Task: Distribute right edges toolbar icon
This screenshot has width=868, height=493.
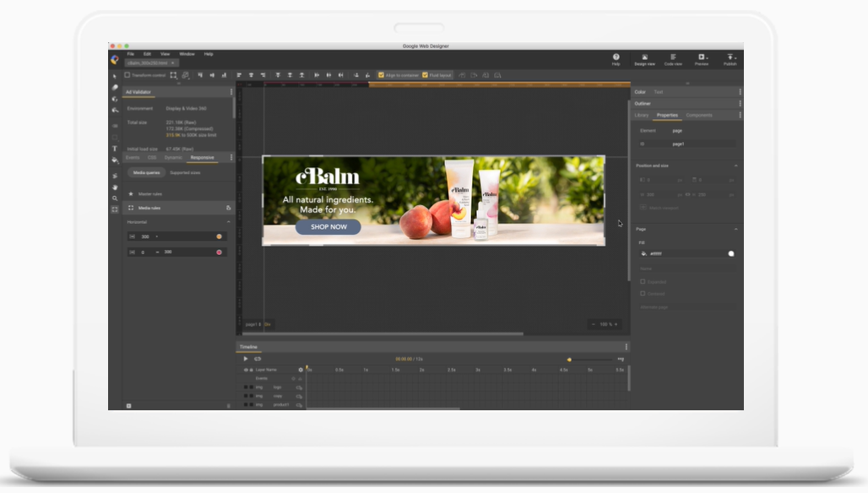Action: pyautogui.click(x=341, y=75)
